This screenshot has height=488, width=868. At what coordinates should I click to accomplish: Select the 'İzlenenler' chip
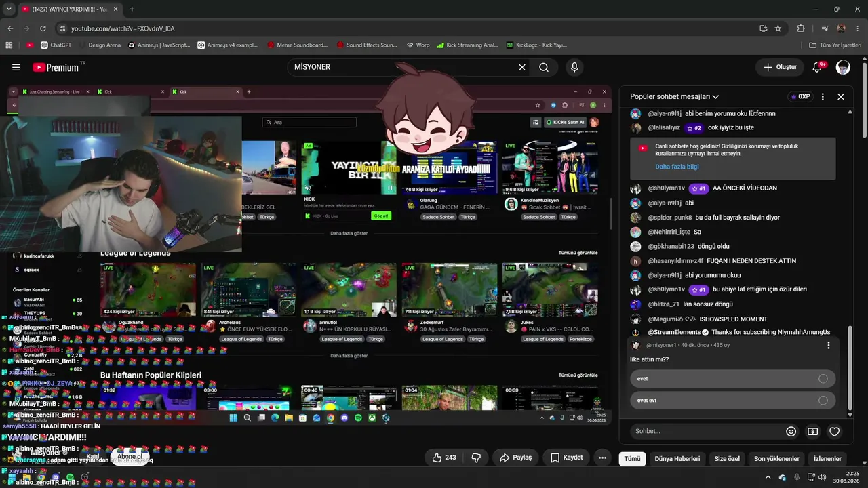[x=827, y=459]
